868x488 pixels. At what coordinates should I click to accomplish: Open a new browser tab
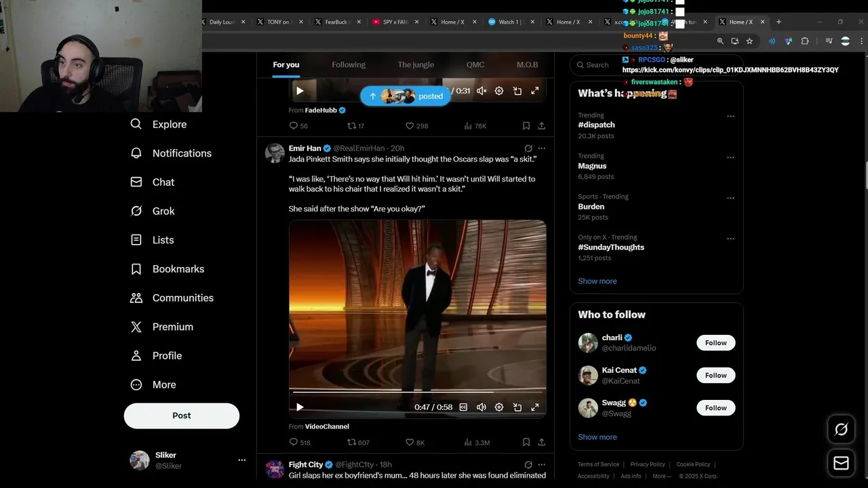click(x=778, y=22)
